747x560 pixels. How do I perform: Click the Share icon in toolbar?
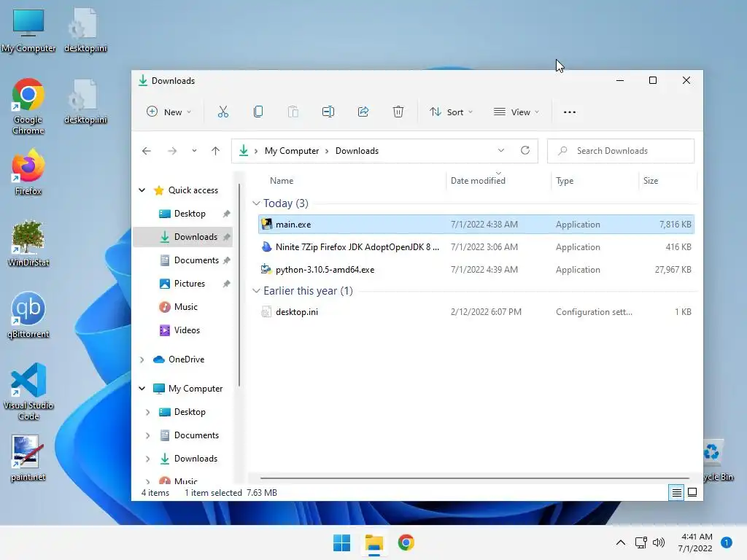click(363, 112)
